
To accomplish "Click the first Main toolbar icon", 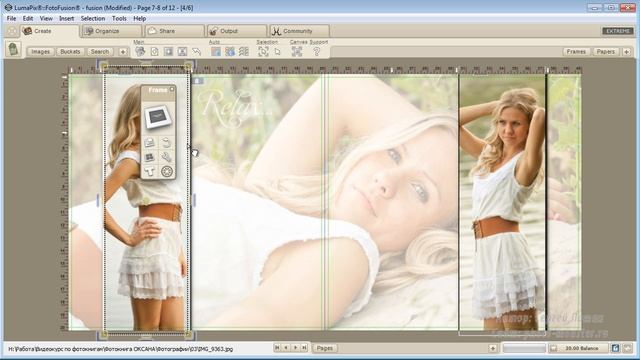I will point(140,51).
